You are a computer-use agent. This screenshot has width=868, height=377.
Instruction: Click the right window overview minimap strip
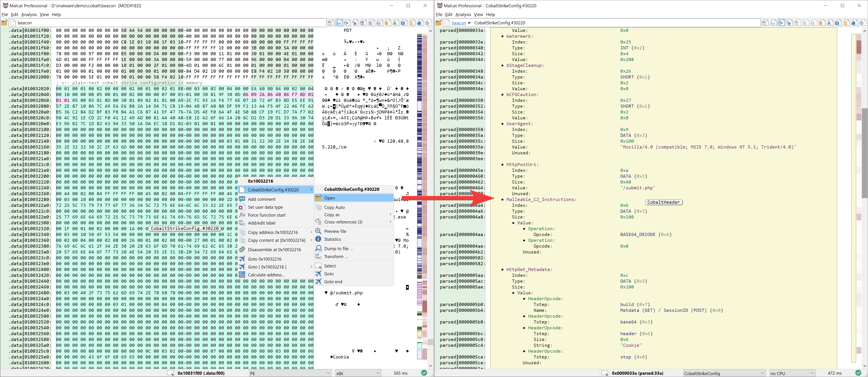pyautogui.click(x=853, y=198)
